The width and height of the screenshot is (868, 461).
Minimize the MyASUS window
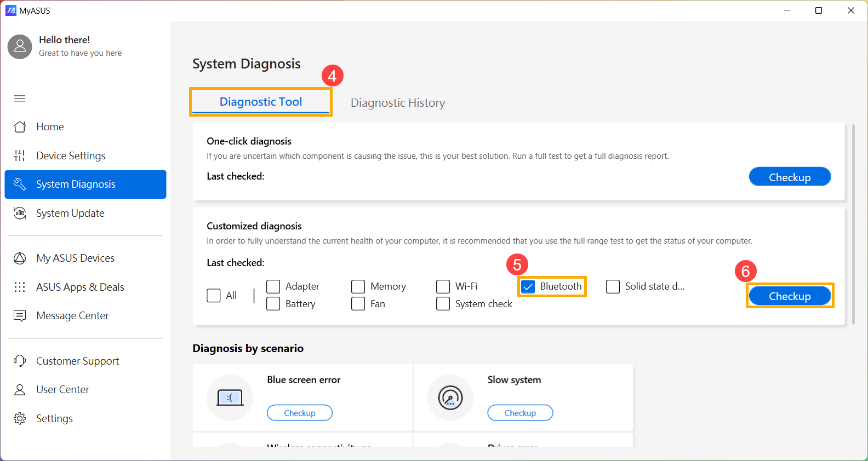[787, 10]
